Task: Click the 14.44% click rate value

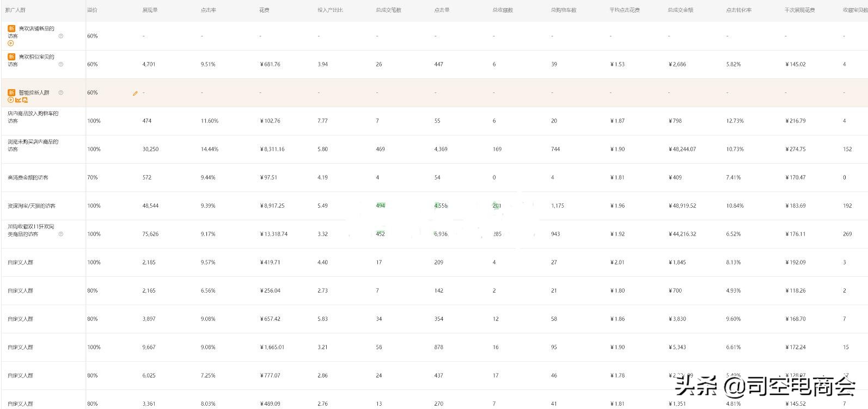Action: pos(209,149)
